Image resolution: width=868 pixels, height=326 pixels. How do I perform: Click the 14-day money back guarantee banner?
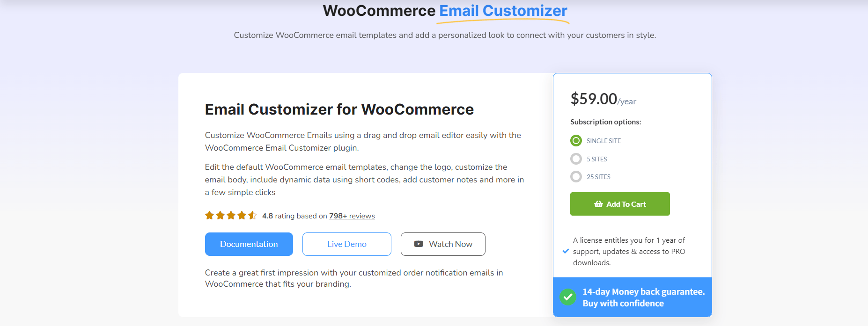coord(632,297)
